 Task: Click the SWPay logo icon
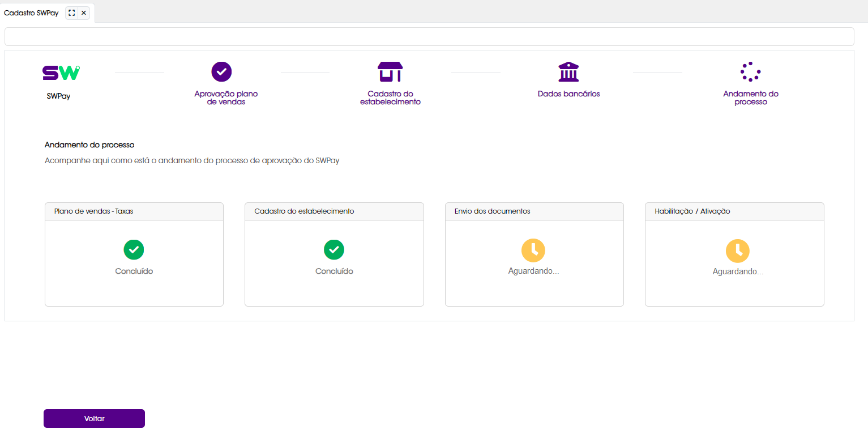(x=61, y=73)
